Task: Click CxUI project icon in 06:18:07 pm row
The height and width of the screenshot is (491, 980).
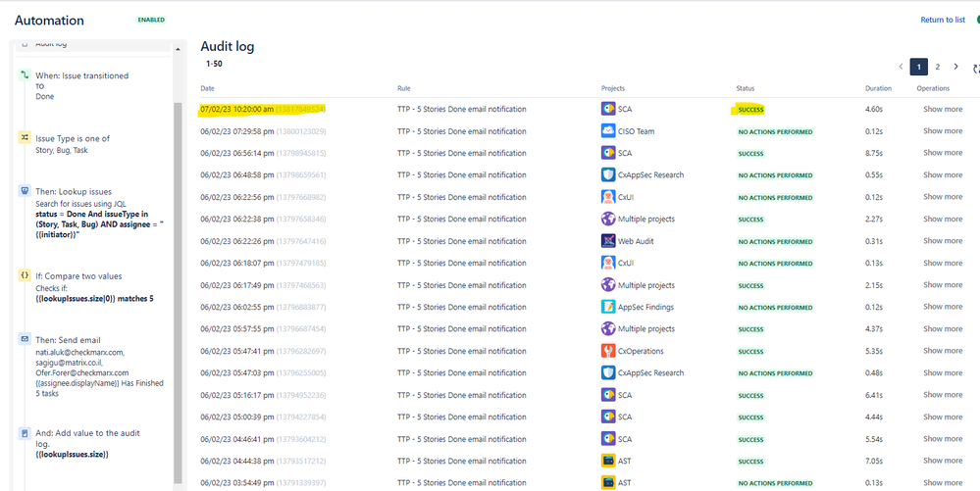Action: coord(608,263)
